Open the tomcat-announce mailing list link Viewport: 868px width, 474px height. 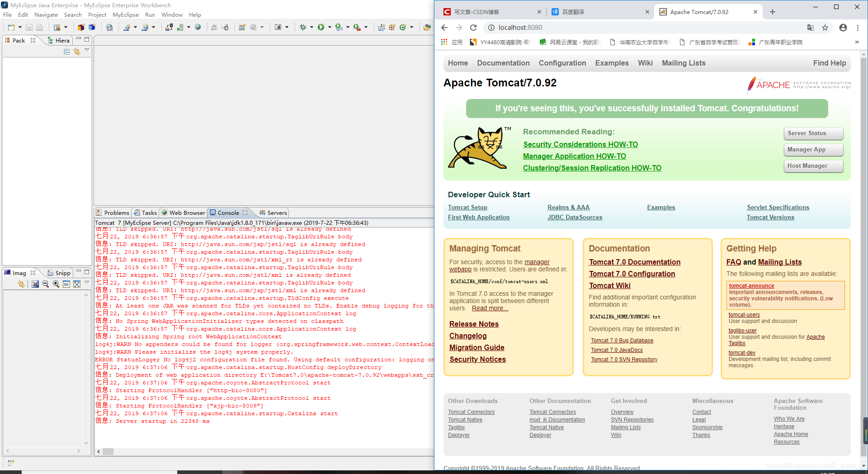point(751,285)
